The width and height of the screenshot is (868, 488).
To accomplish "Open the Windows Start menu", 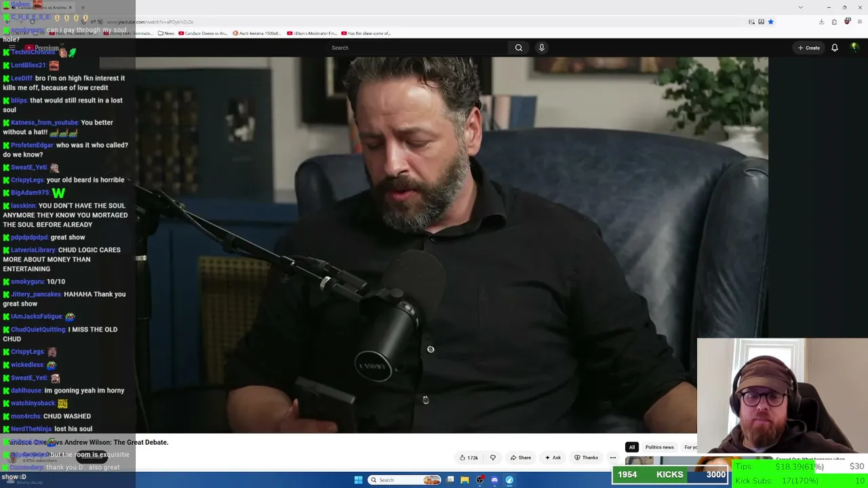I will (358, 480).
